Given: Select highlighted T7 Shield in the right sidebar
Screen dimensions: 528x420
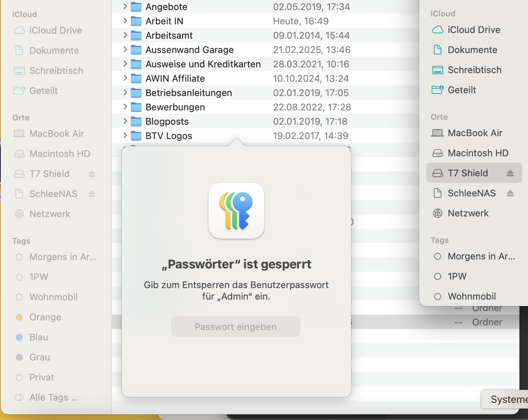Looking at the screenshot, I should [474, 173].
